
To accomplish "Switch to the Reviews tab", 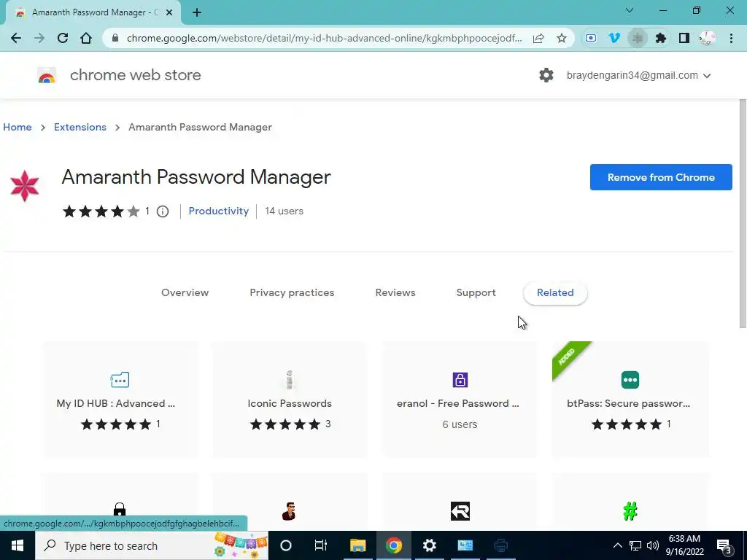I will 395,293.
